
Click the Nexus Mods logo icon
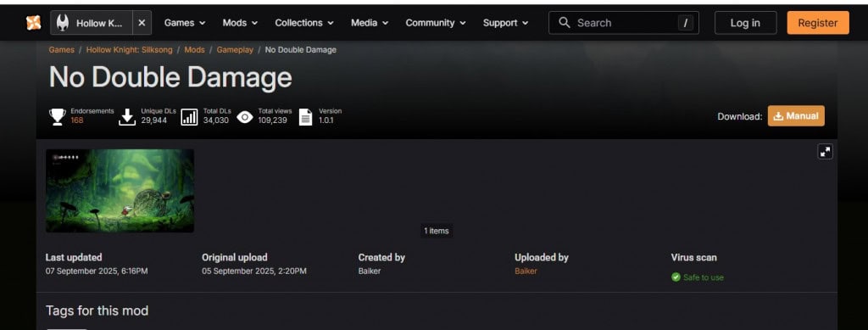33,23
